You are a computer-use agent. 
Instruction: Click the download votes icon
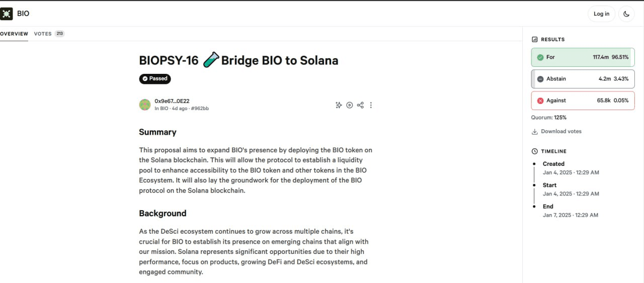point(535,132)
